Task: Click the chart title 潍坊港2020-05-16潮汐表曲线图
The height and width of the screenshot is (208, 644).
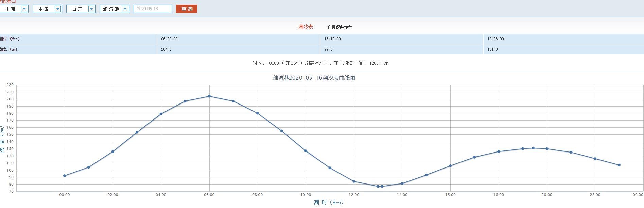Action: (x=314, y=78)
